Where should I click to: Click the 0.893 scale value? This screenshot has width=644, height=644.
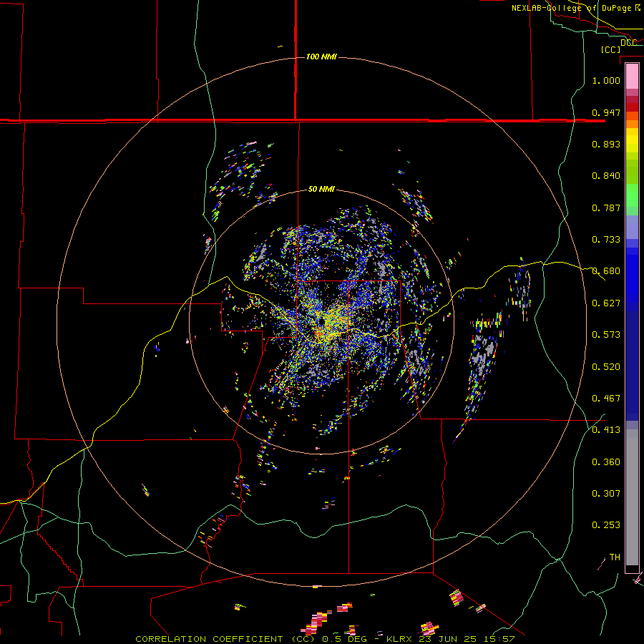click(x=606, y=144)
